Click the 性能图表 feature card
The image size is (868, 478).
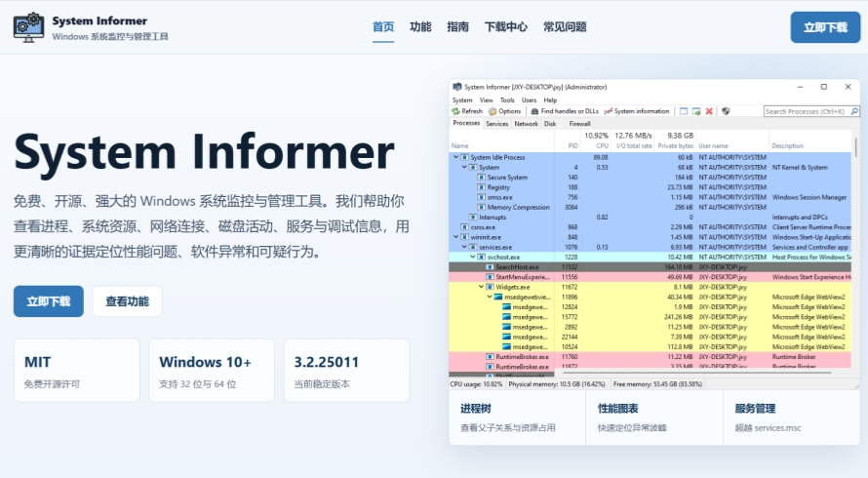pyautogui.click(x=654, y=418)
